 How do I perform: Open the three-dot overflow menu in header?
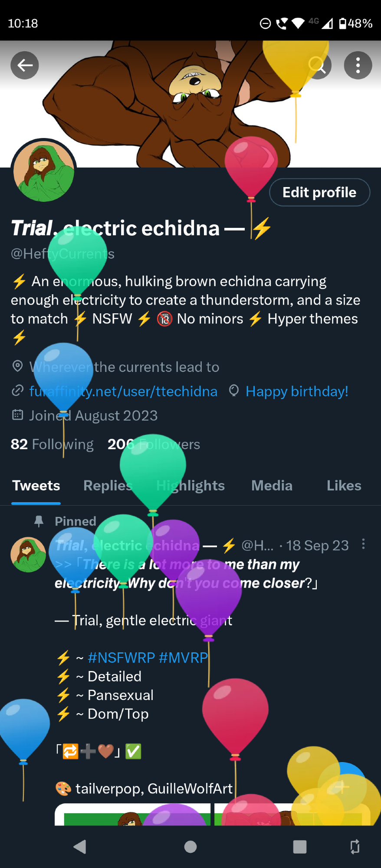tap(358, 66)
